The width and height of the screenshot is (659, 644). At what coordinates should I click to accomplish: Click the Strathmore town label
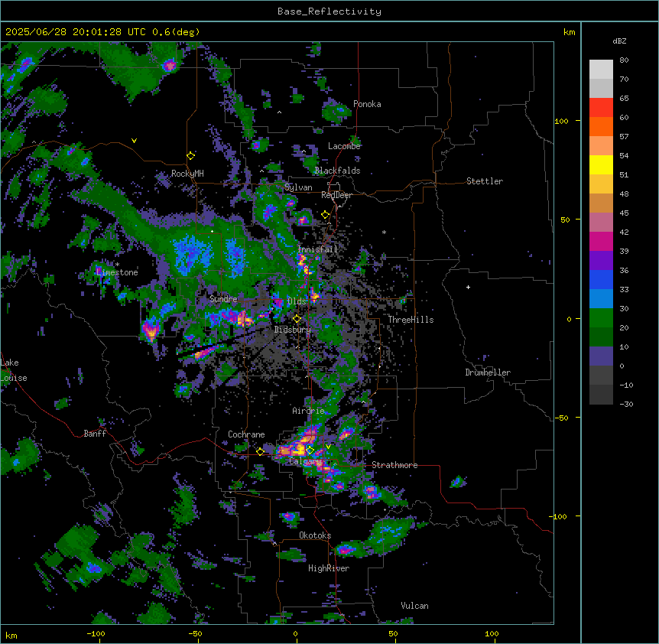click(x=394, y=465)
